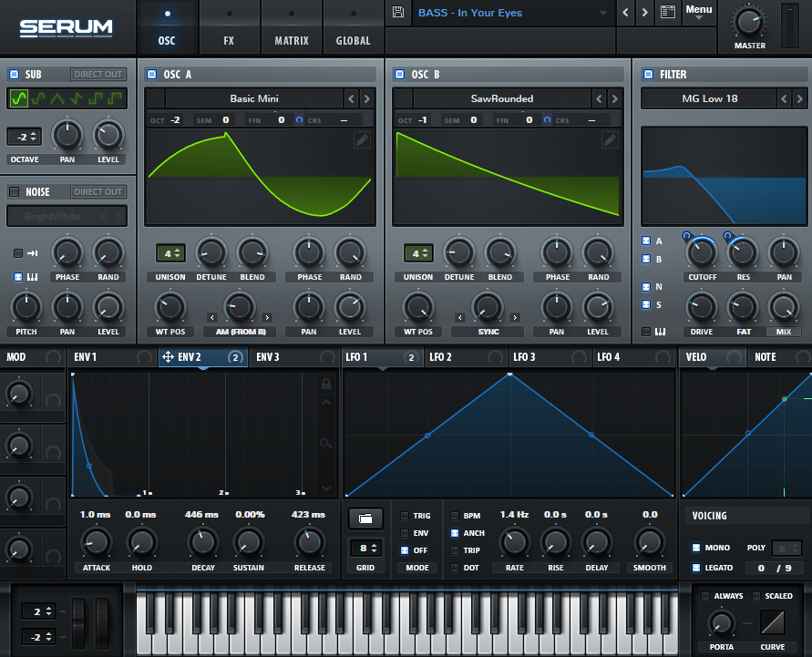Screen dimensions: 812x657
Task: Click the OSC A coarse pitch ring icon
Action: [x=299, y=120]
